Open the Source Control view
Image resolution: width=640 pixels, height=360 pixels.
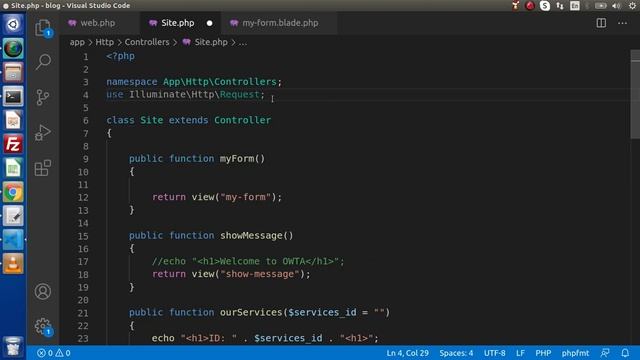click(43, 98)
